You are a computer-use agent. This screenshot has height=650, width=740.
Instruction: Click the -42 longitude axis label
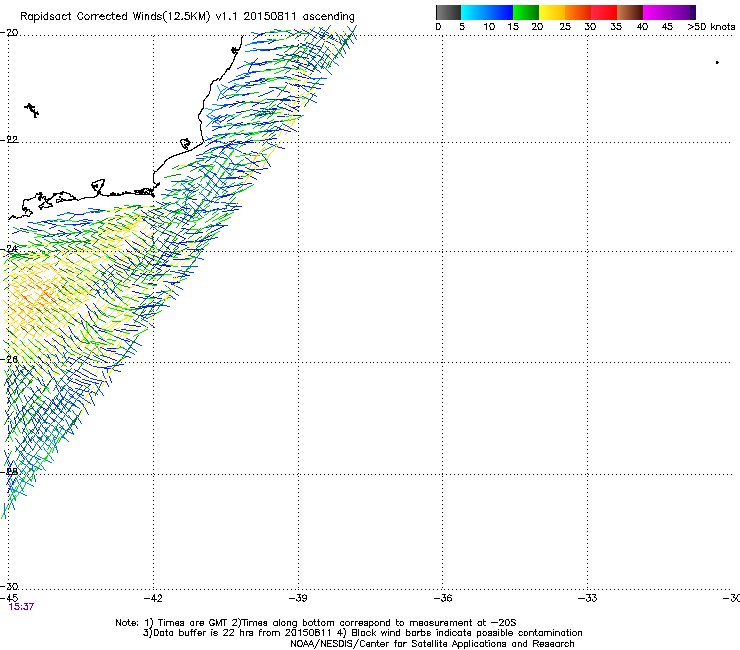pyautogui.click(x=153, y=598)
